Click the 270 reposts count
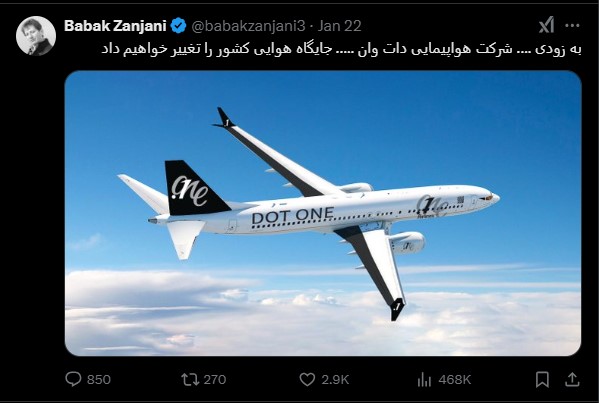The height and width of the screenshot is (403, 599). tap(215, 379)
